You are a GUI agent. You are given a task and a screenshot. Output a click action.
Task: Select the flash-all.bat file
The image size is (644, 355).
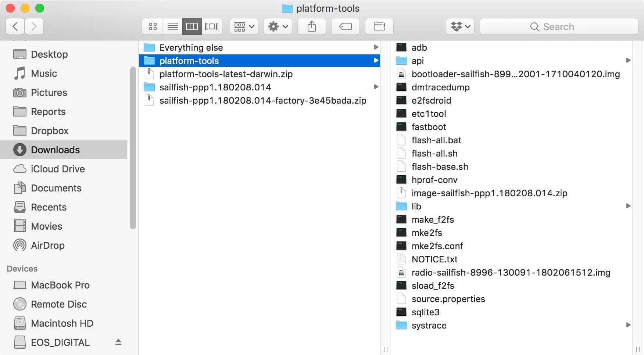tap(512, 140)
